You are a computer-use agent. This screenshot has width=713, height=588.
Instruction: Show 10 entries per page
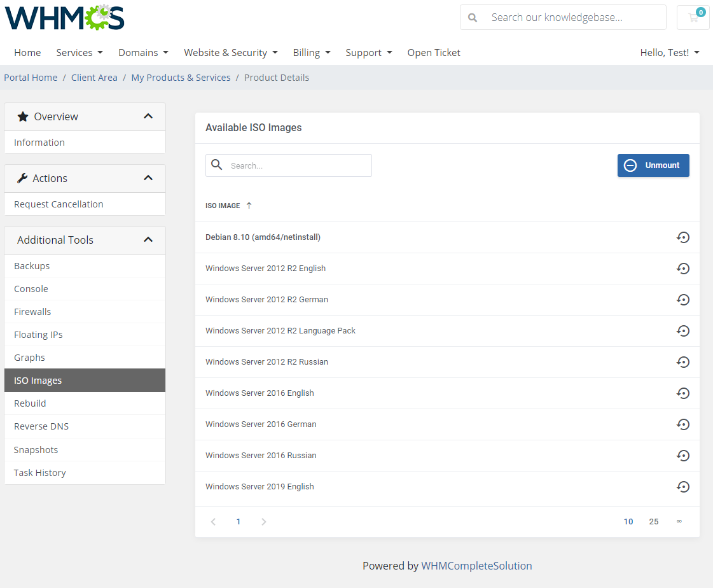(628, 522)
